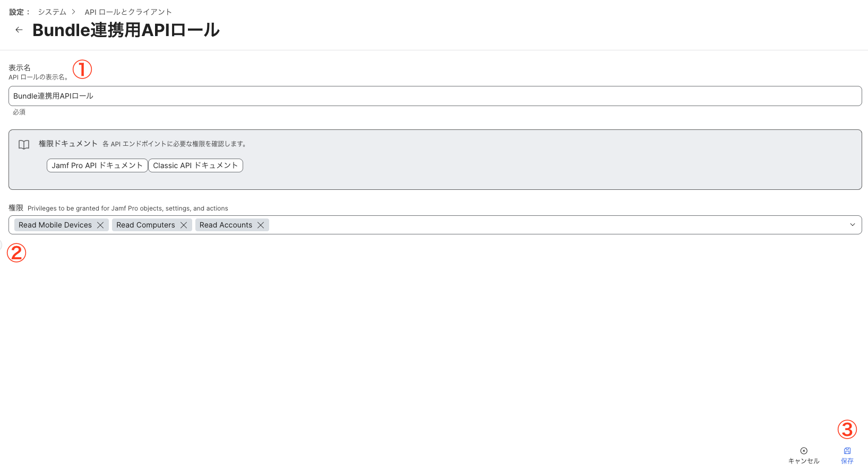
Task: Click the 必須 required hint text
Action: pos(19,112)
